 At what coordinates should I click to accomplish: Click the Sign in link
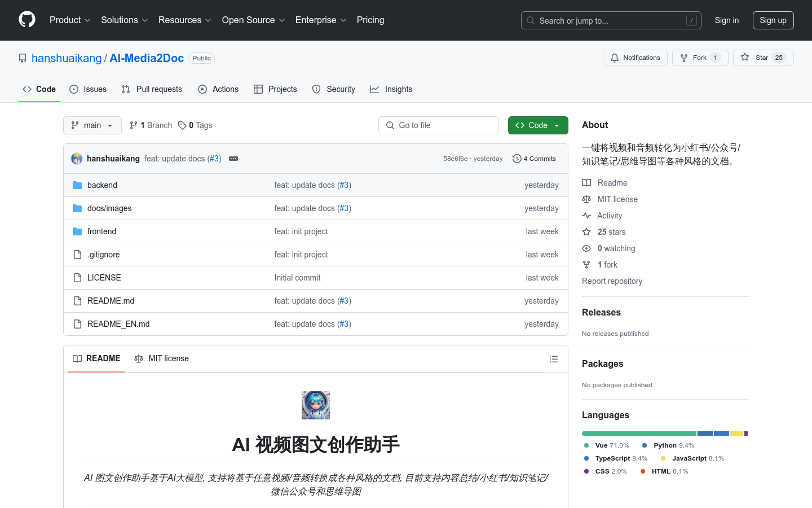727,20
